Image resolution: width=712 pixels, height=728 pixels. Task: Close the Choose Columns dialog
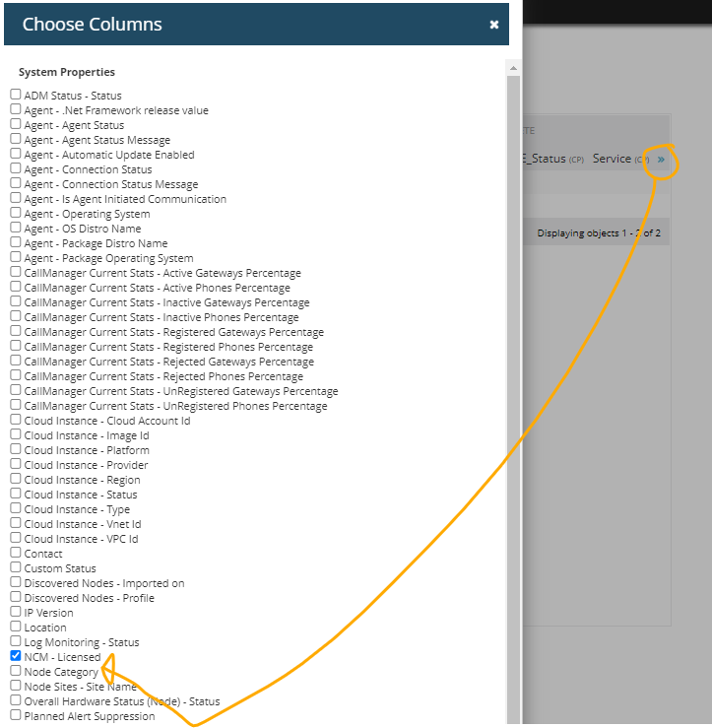click(494, 25)
